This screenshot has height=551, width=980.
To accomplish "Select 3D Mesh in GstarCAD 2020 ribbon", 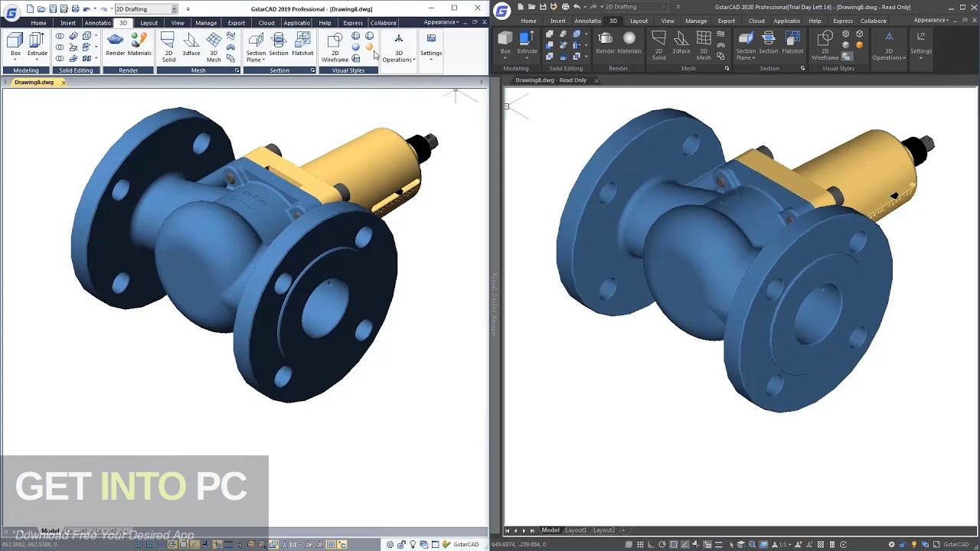I will click(x=704, y=46).
